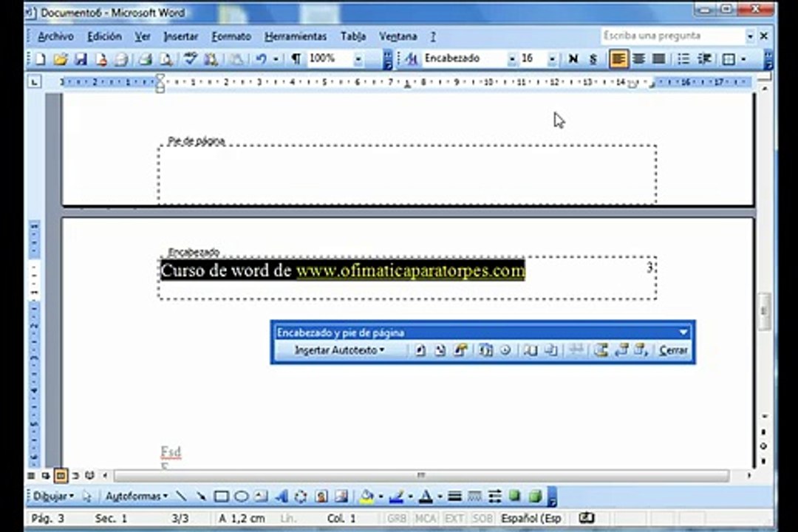
Task: Open the Tabla menu
Action: click(353, 36)
